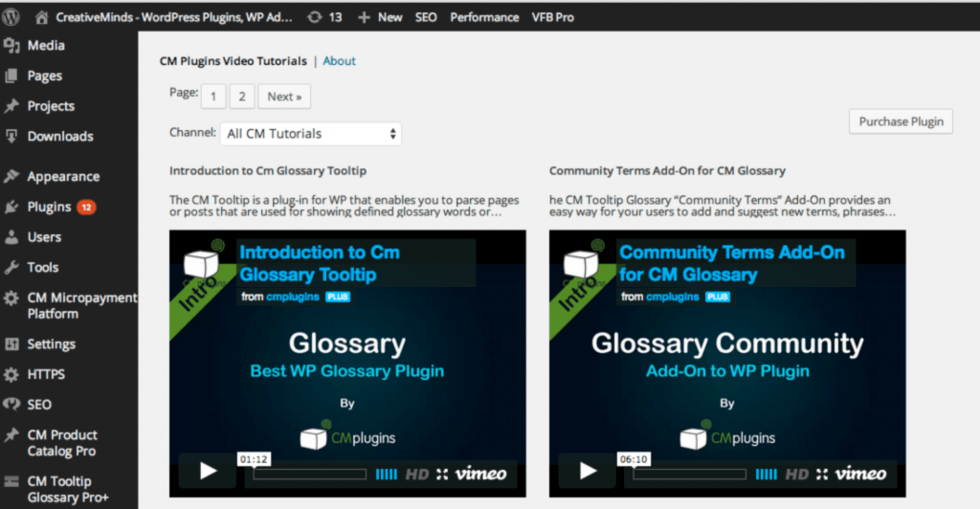This screenshot has width=980, height=509.
Task: Click the PLUS badge on the Community Terms video
Action: point(718,297)
